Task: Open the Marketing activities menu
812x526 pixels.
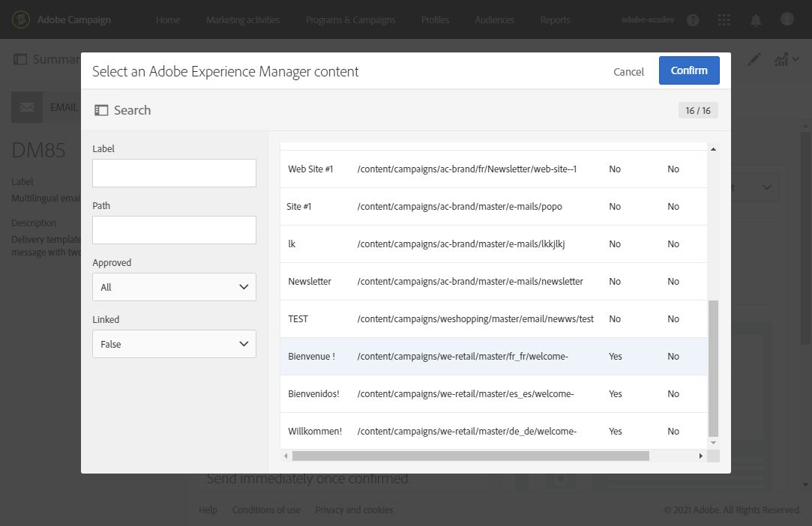Action: pyautogui.click(x=243, y=20)
